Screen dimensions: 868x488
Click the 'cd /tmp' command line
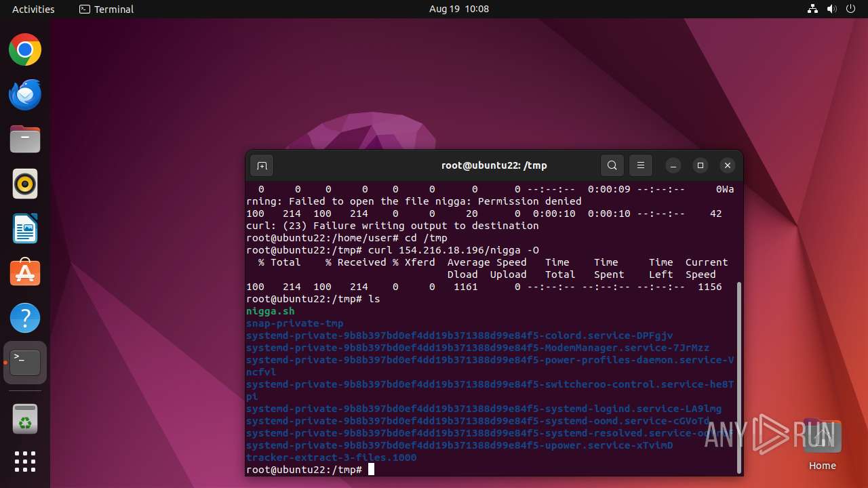[347, 238]
